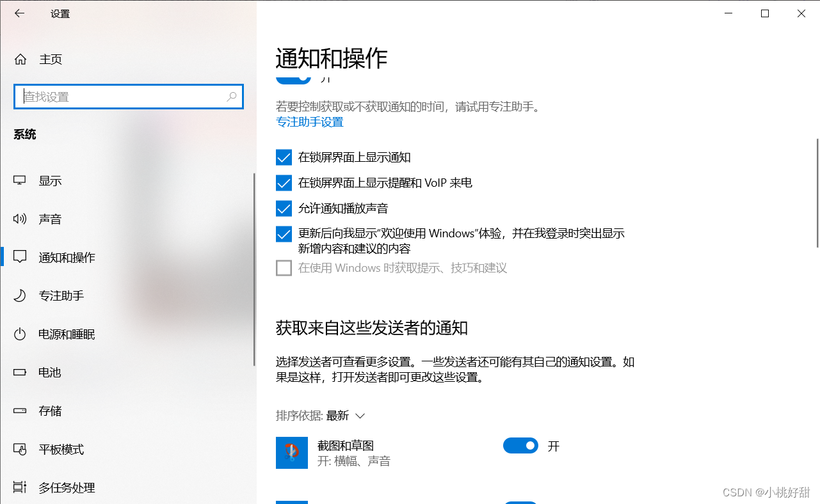Go to 存储 settings page
820x504 pixels.
point(128,411)
